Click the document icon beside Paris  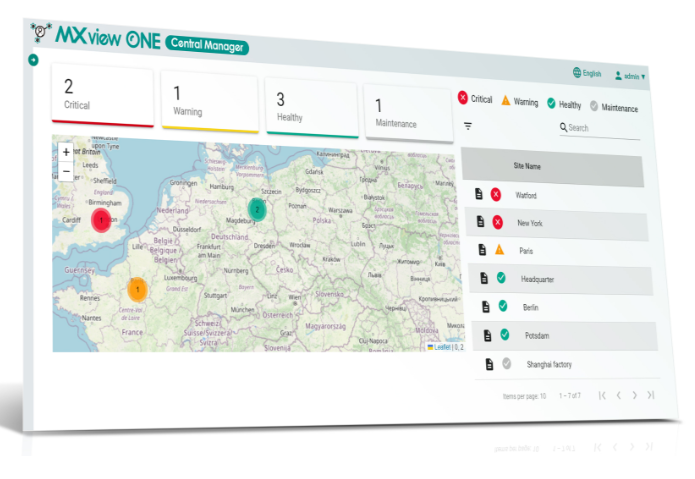coord(482,249)
